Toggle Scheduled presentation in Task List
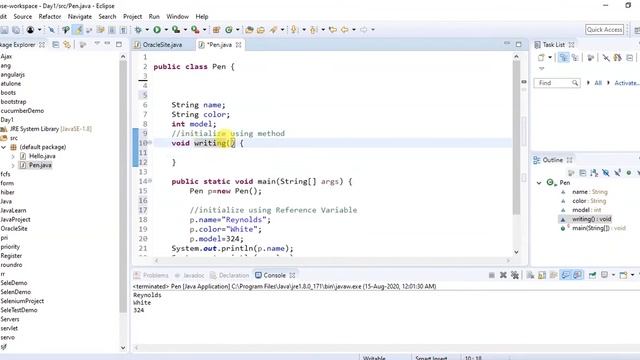Image resolution: width=640 pixels, height=360 pixels. click(575, 58)
